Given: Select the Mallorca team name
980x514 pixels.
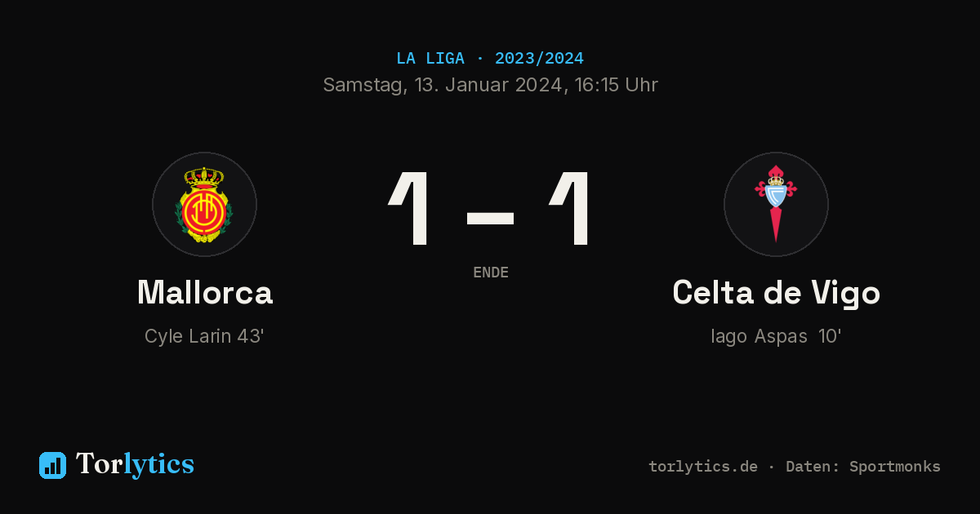Looking at the screenshot, I should click(x=205, y=292).
